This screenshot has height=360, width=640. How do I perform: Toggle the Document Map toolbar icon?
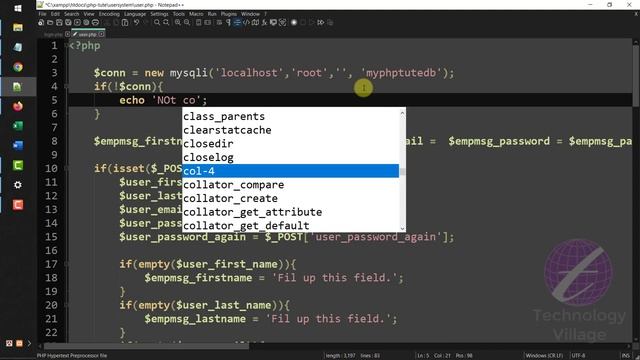point(256,22)
